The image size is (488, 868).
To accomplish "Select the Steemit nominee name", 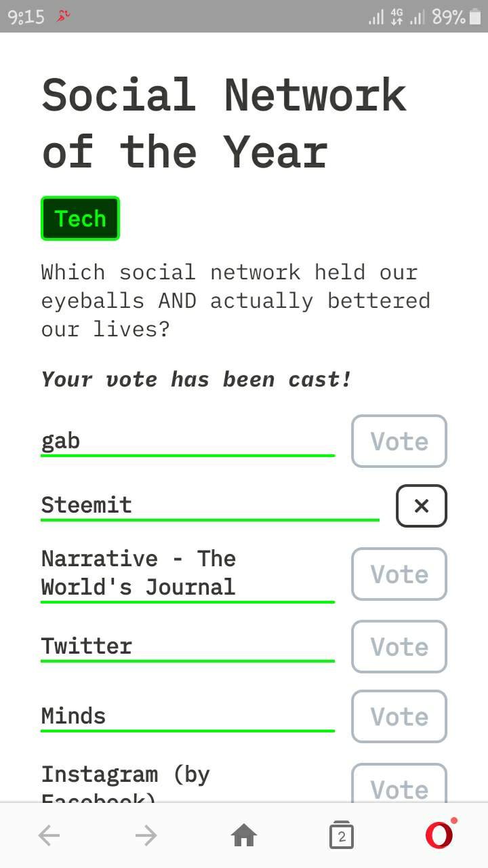I will click(x=86, y=505).
